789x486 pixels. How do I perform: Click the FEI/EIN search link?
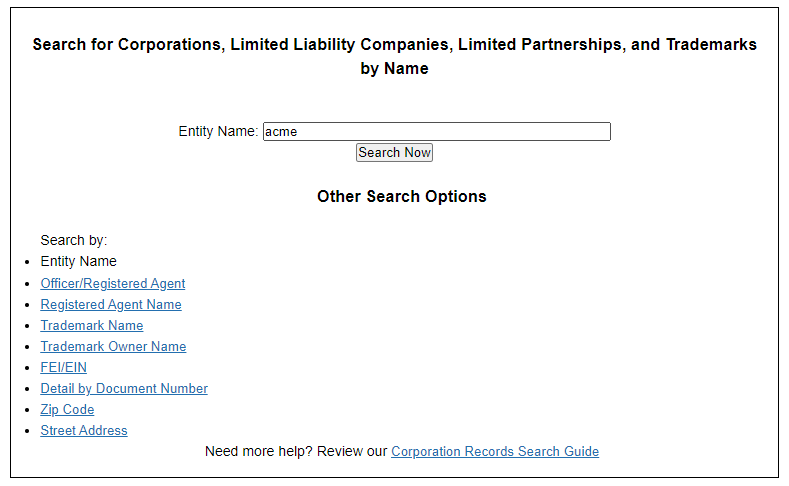[x=63, y=367]
